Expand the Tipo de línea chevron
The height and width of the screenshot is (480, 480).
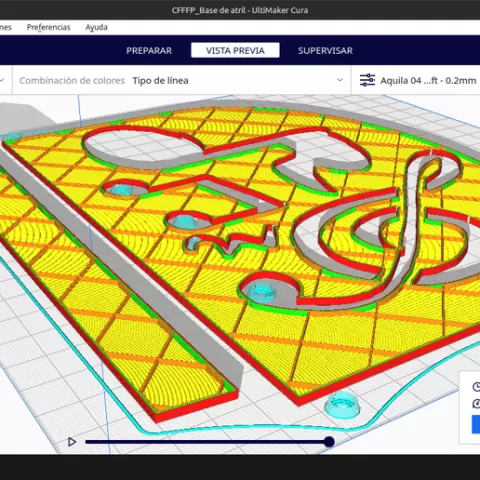(x=340, y=80)
